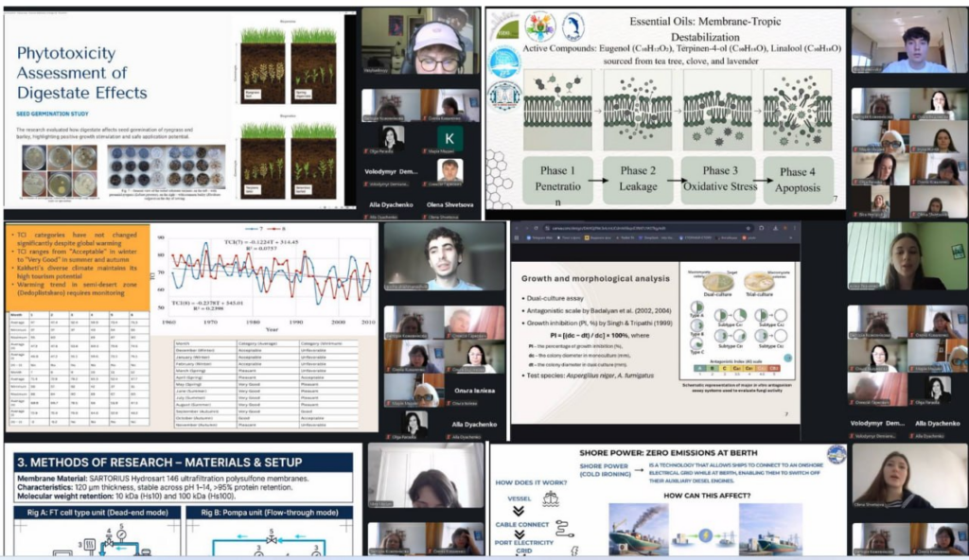
Task: Select the Phase 1 Penetration box
Action: [x=556, y=180]
